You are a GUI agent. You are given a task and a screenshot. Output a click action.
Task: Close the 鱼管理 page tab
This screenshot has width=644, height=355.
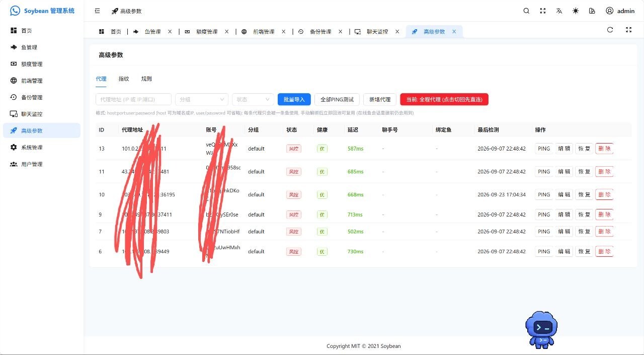(x=170, y=32)
